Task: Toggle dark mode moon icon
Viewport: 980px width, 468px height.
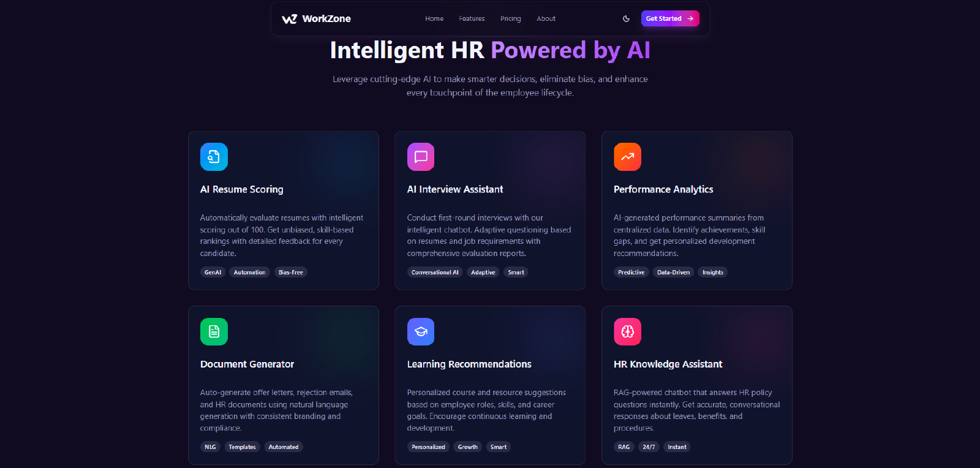Action: coord(626,19)
